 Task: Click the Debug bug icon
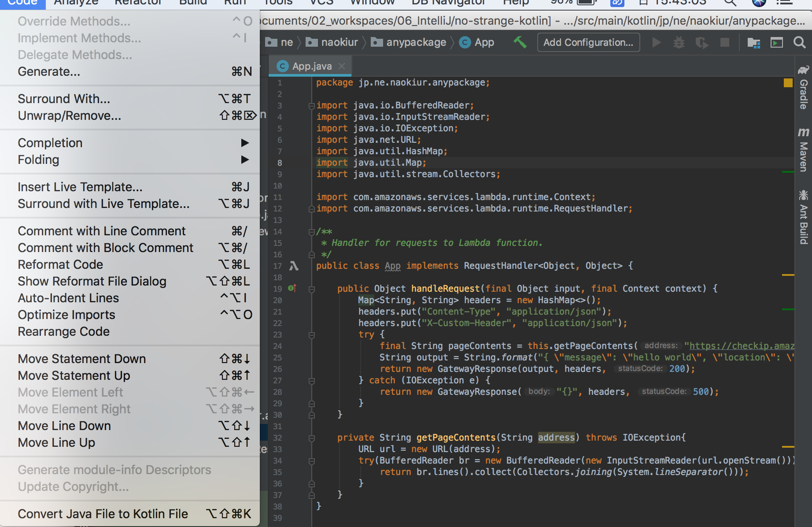[679, 42]
